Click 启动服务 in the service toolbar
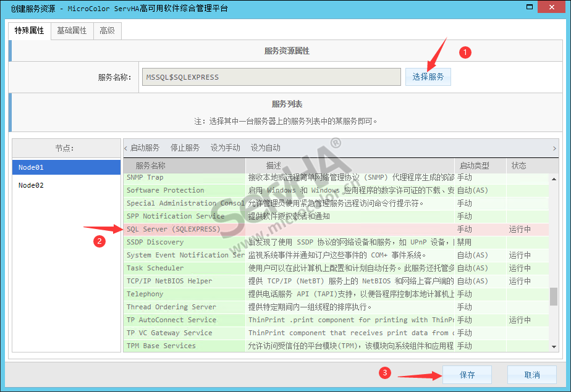This screenshot has width=571, height=392. coord(145,148)
